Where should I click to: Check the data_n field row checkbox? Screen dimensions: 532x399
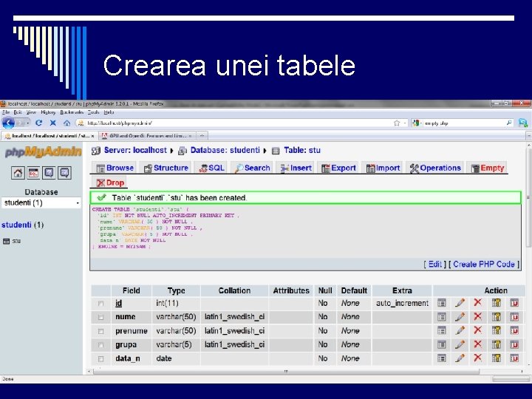[100, 358]
